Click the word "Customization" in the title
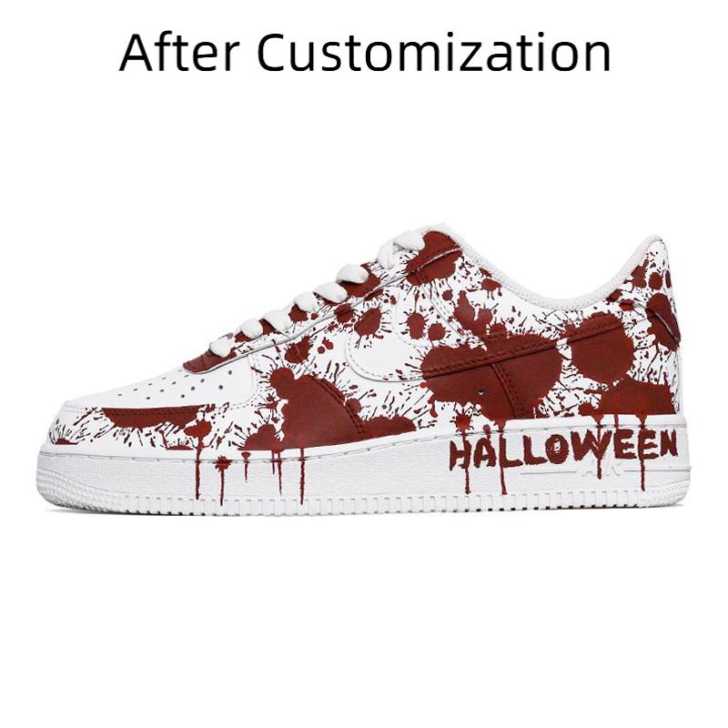This screenshot has width=728, height=728. click(434, 54)
